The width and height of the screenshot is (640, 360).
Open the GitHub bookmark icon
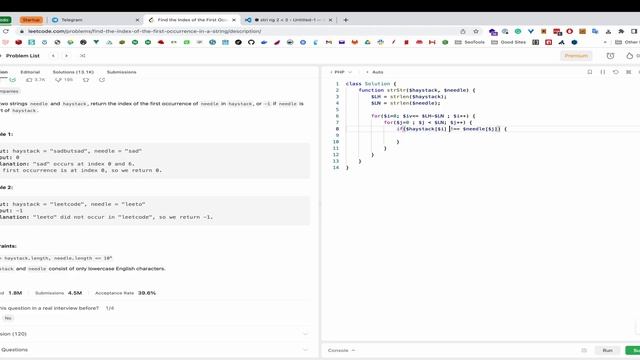coord(251,42)
